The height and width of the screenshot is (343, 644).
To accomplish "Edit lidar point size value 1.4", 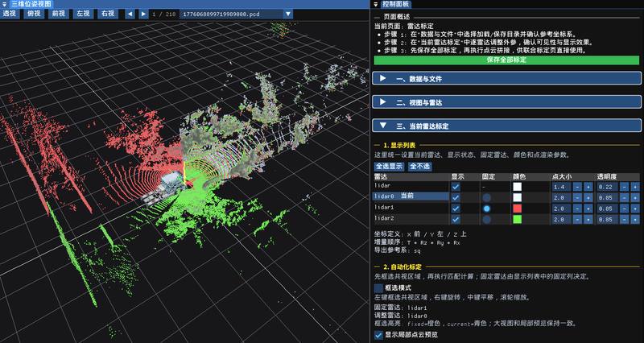I will (x=561, y=187).
